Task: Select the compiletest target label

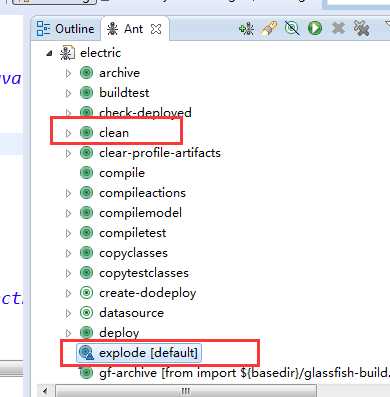Action: tap(132, 233)
